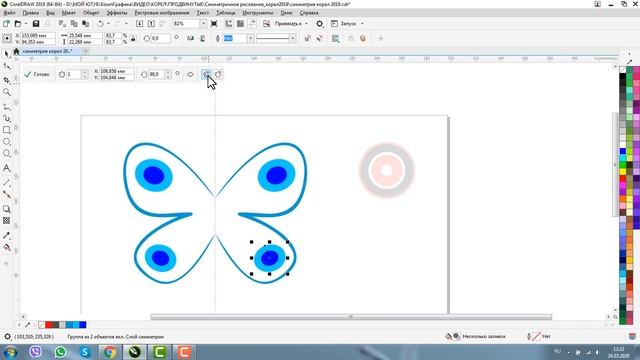Open the Файл menu
This screenshot has width=640, height=360.
(x=9, y=13)
